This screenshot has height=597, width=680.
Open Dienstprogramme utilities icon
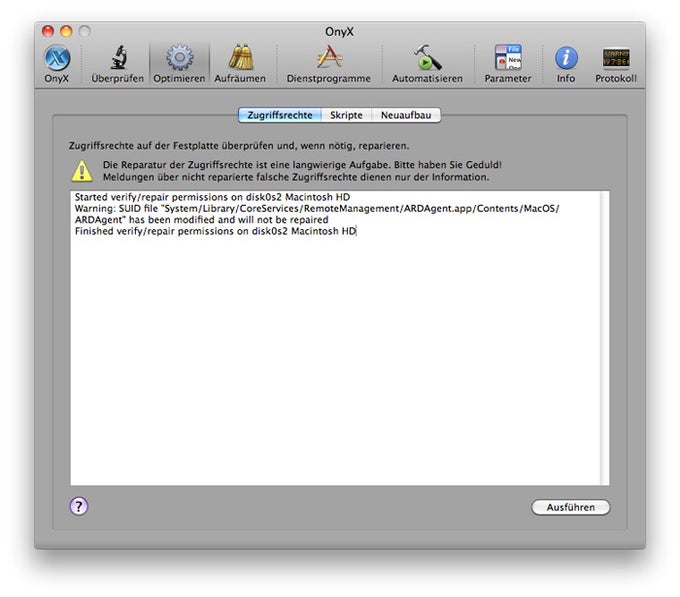coord(328,64)
